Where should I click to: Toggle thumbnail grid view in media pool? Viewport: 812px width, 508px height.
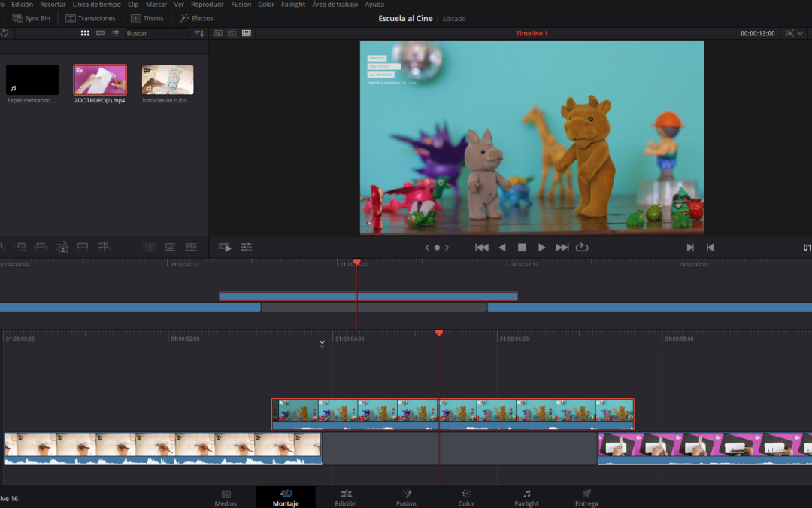[86, 33]
